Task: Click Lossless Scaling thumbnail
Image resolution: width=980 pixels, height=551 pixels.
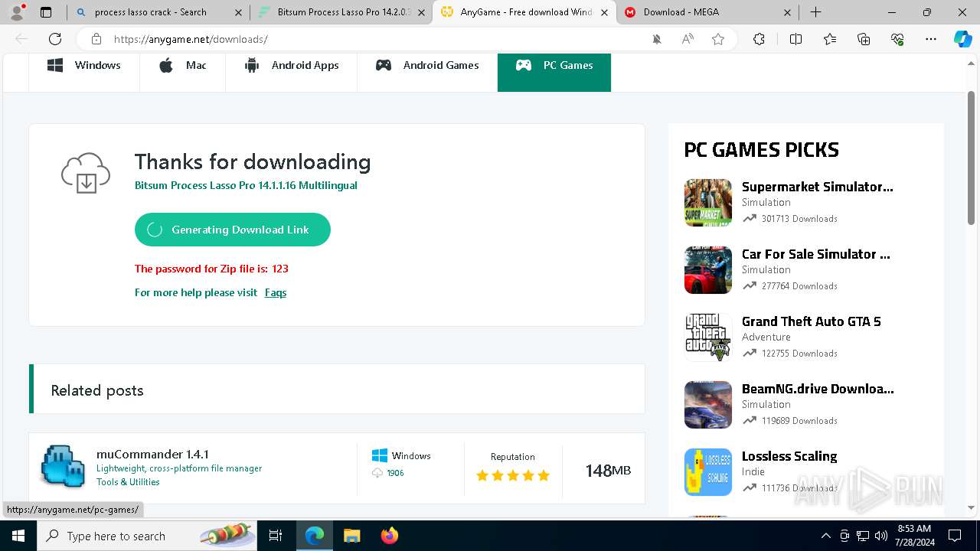Action: (x=708, y=472)
